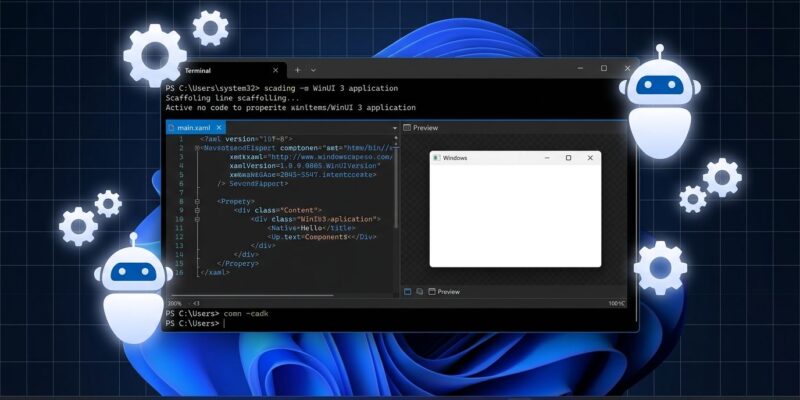Click the Windows title text in preview window
The height and width of the screenshot is (400, 800).
(x=455, y=158)
